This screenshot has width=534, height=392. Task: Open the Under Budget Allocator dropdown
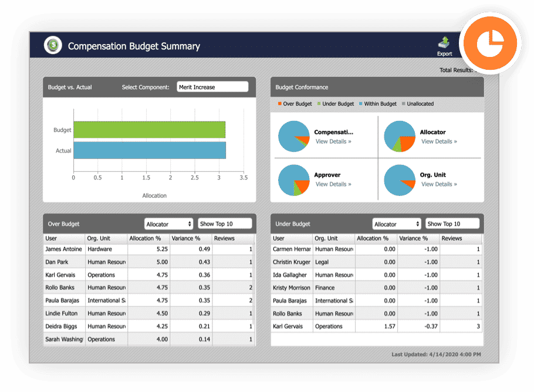(x=397, y=224)
